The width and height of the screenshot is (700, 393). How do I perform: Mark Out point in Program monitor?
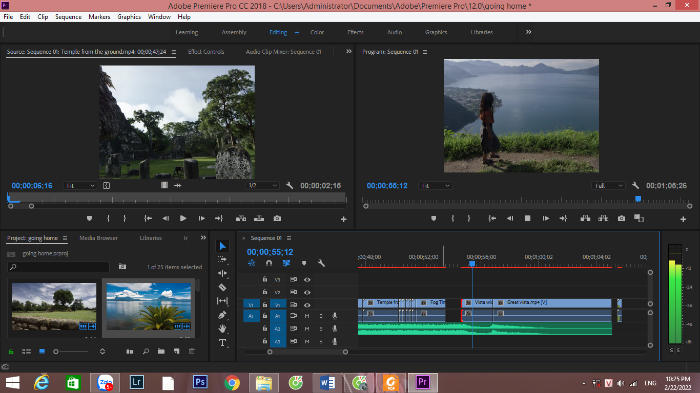[469, 218]
